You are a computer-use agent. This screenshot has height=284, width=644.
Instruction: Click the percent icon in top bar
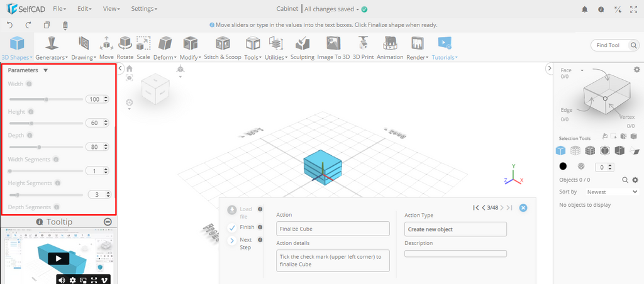tap(618, 9)
